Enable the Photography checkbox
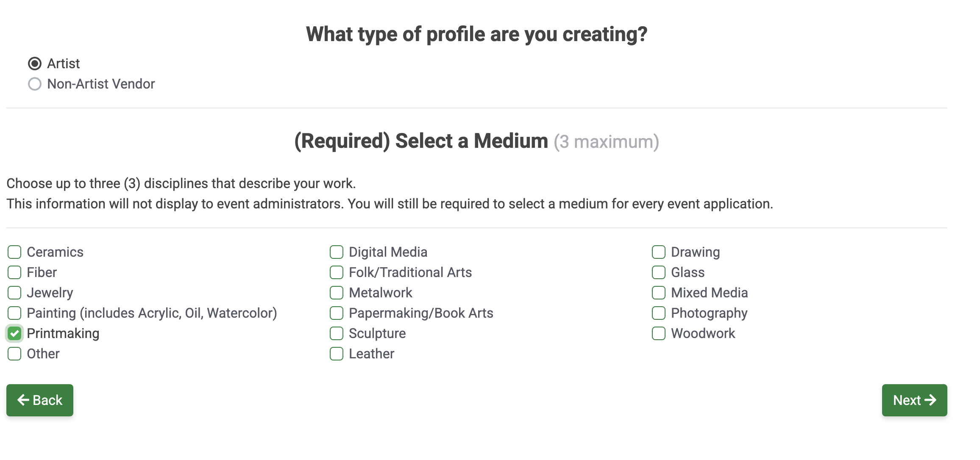The width and height of the screenshot is (980, 460). [659, 313]
